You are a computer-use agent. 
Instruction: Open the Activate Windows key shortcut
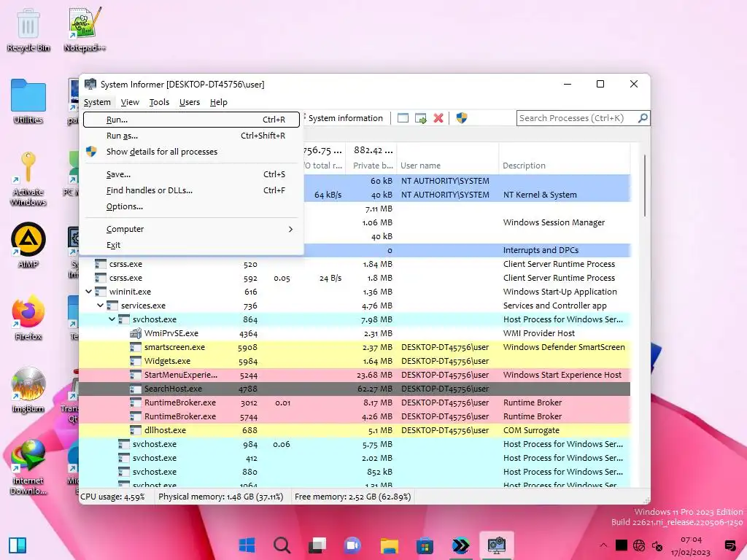click(x=28, y=179)
